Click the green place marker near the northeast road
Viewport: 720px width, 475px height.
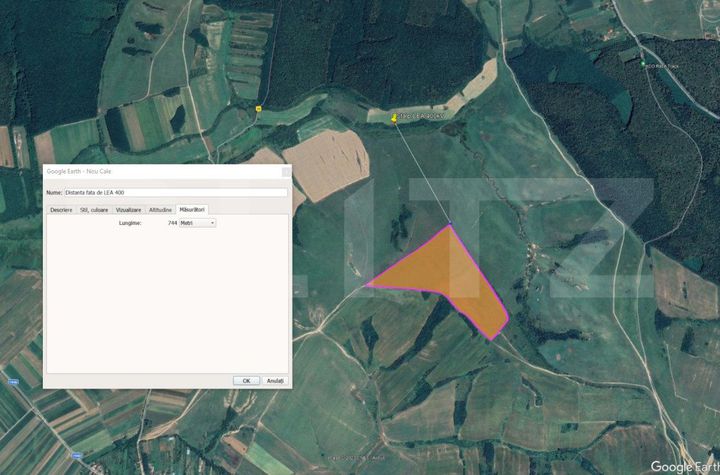643,63
